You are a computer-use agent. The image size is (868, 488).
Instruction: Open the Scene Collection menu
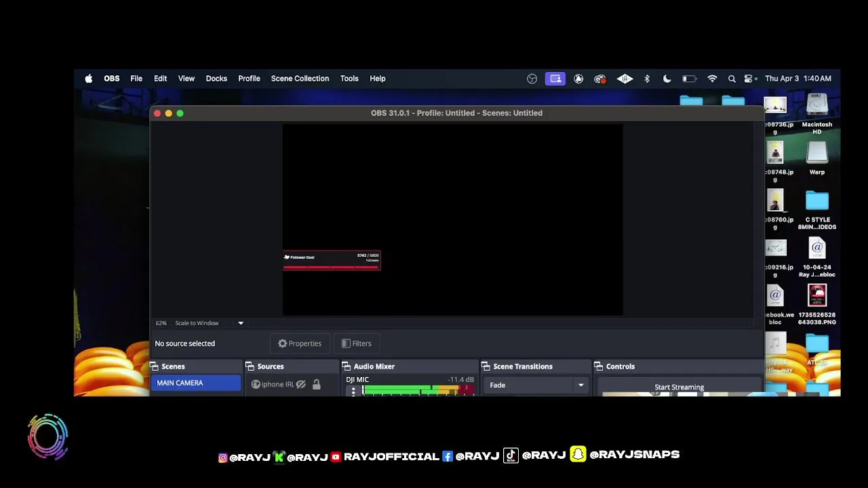[300, 79]
